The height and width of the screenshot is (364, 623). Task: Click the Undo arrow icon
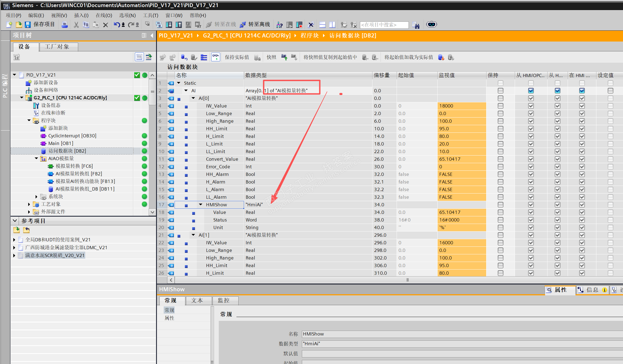click(x=117, y=25)
